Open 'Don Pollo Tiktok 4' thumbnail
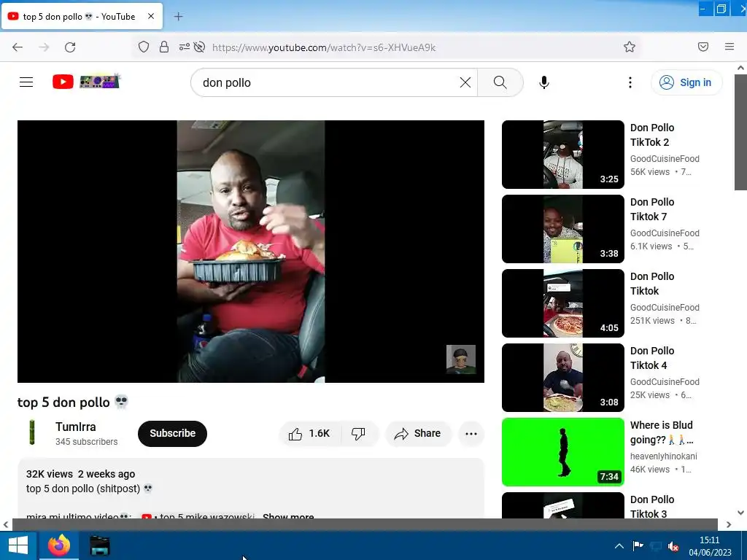747x560 pixels. click(563, 377)
